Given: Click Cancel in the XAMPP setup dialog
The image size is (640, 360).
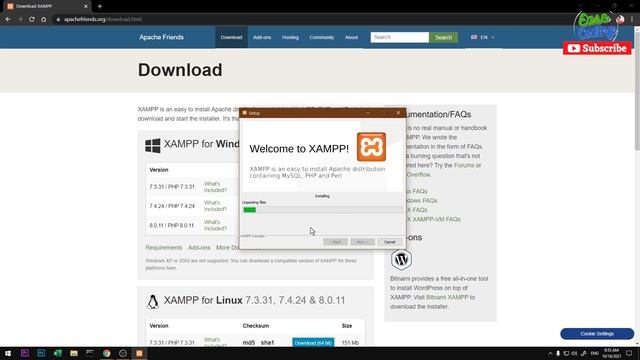Looking at the screenshot, I should pyautogui.click(x=390, y=242).
